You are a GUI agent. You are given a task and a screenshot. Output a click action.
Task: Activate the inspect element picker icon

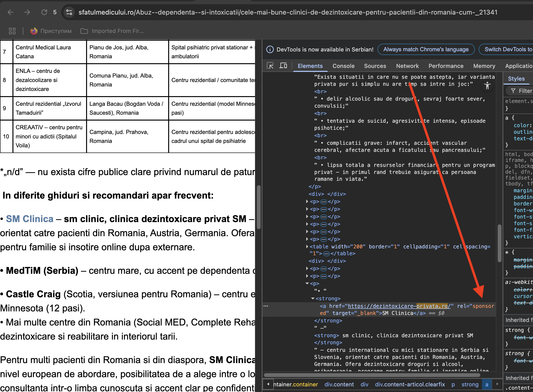click(270, 66)
